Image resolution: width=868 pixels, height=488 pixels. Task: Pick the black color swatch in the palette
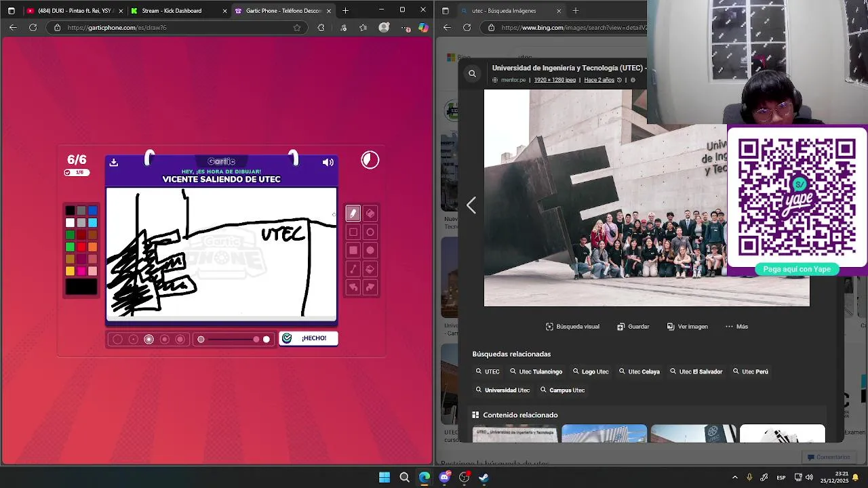click(70, 211)
